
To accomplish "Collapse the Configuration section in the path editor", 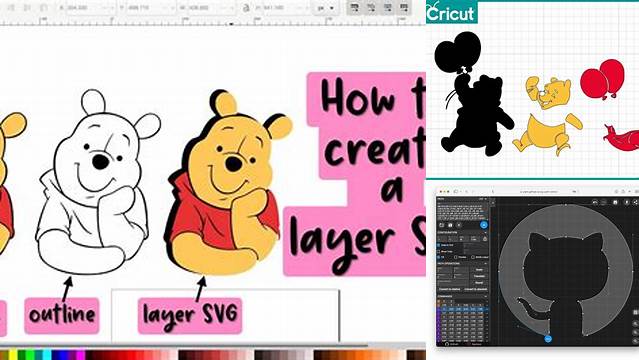I will [x=485, y=232].
